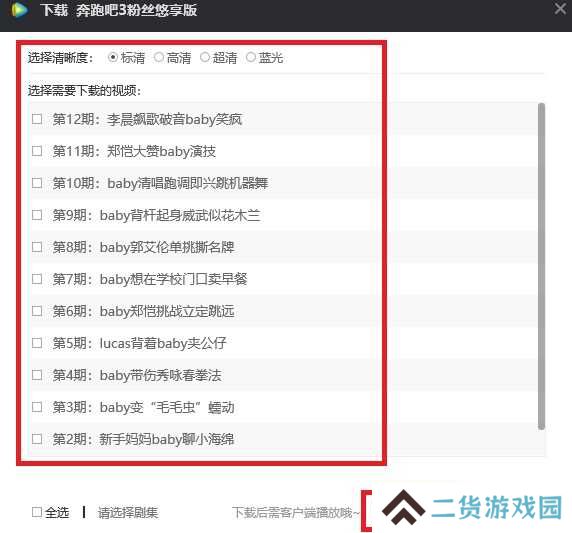
Task: Select 超清 quality option
Action: pos(205,57)
